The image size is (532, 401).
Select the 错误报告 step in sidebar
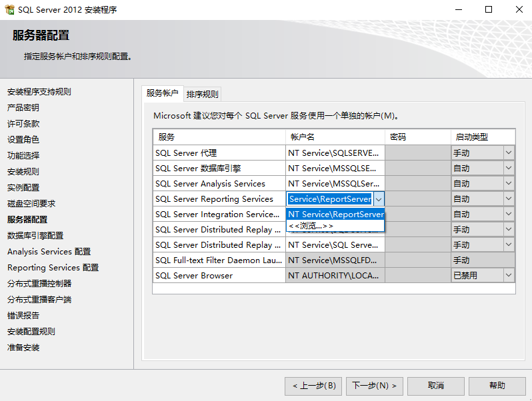point(23,316)
